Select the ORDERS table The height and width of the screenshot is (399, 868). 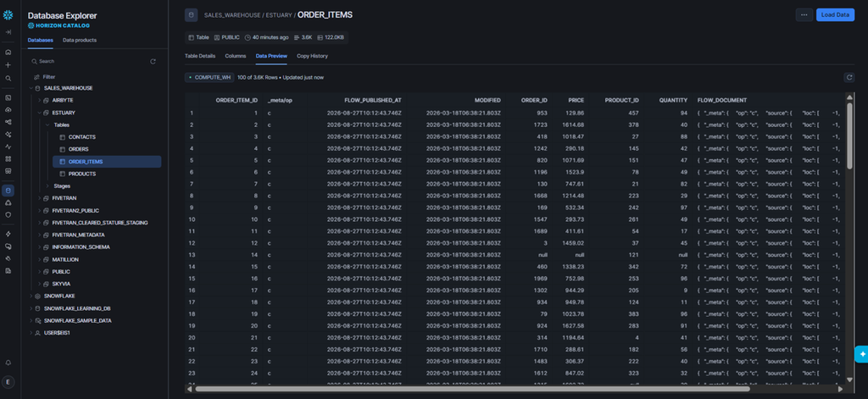[79, 149]
